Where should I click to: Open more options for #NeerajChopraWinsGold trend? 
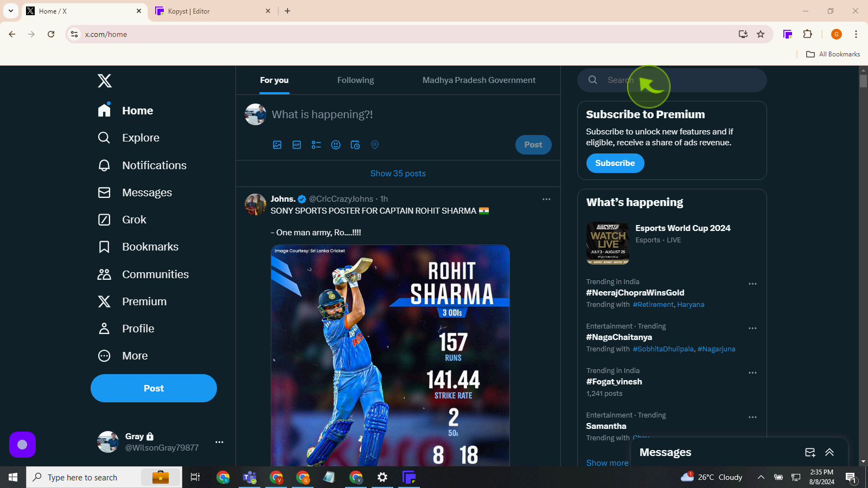752,284
